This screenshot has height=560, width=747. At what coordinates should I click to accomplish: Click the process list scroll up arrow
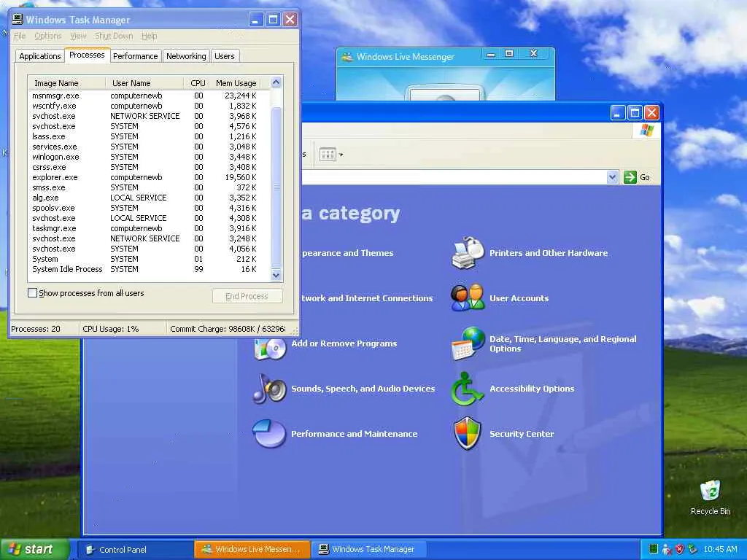point(276,82)
